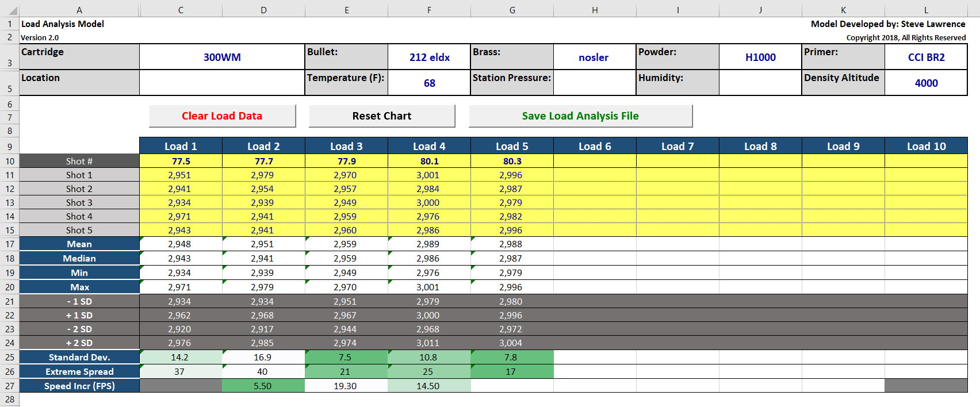Click the Primer value cell CCI BR2
This screenshot has width=980, height=407.
tap(926, 57)
